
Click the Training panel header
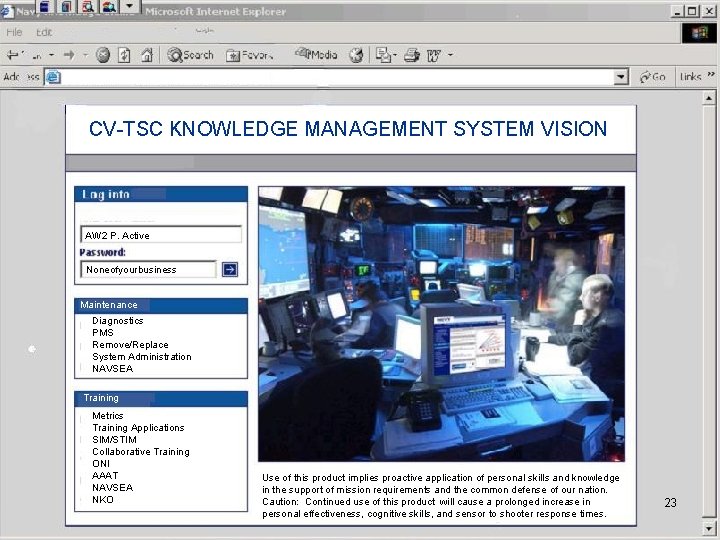(161, 399)
